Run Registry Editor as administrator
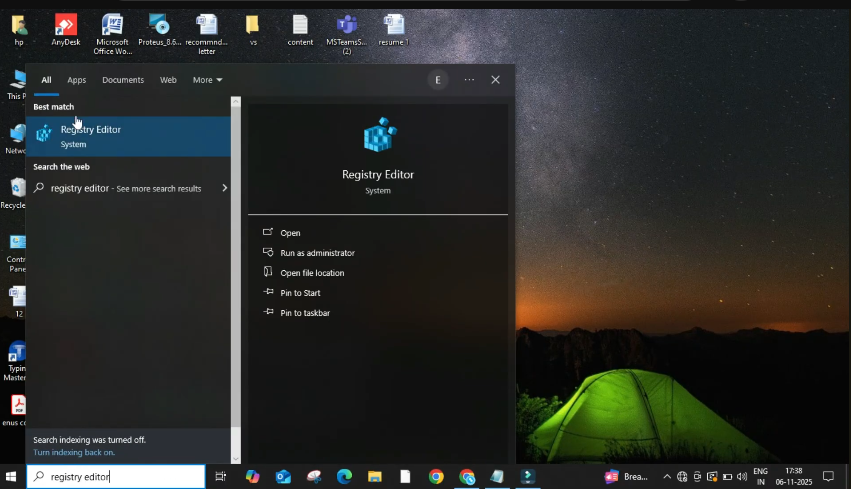Image resolution: width=851 pixels, height=489 pixels. point(317,253)
